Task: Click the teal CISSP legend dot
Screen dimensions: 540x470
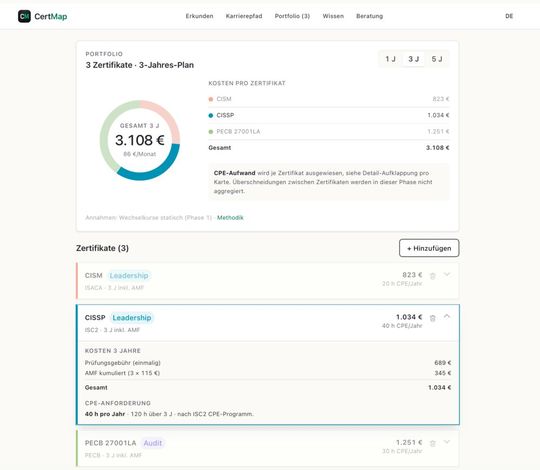Action: click(x=211, y=115)
